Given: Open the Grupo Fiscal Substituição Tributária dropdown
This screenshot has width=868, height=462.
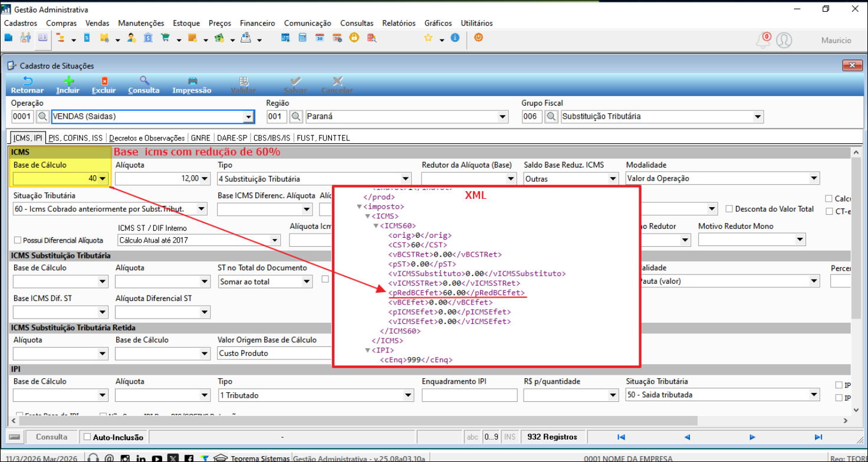Looking at the screenshot, I should point(758,117).
